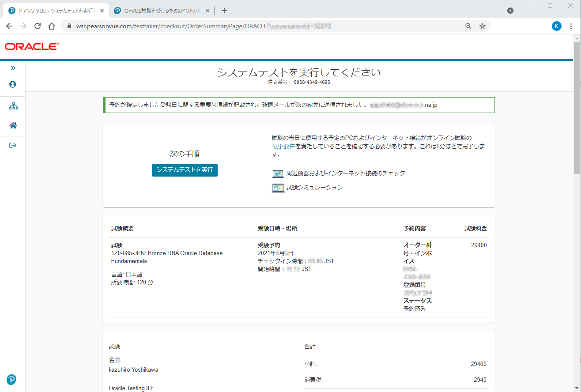
Task: Select the ピアソン VUE browser tab
Action: click(53, 11)
